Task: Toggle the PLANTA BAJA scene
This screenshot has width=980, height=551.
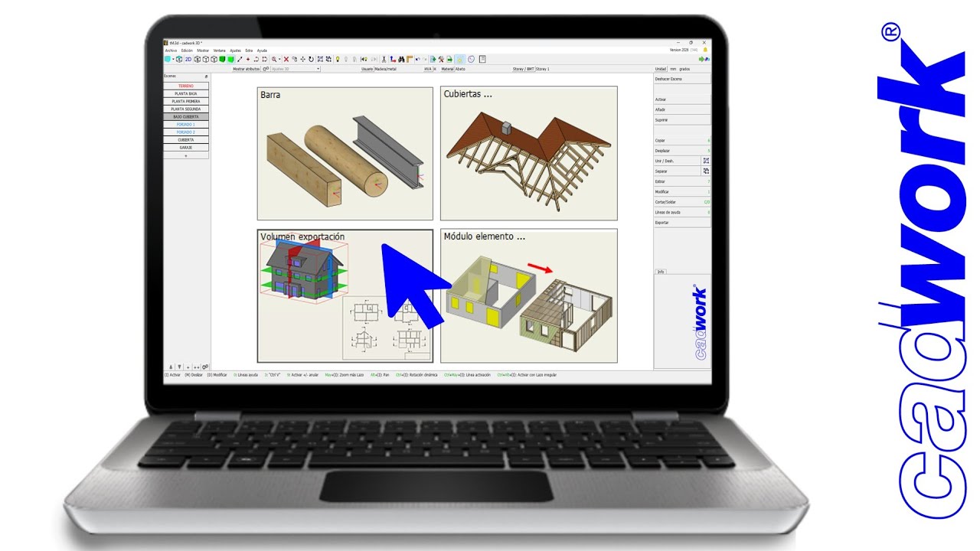Action: [x=186, y=93]
